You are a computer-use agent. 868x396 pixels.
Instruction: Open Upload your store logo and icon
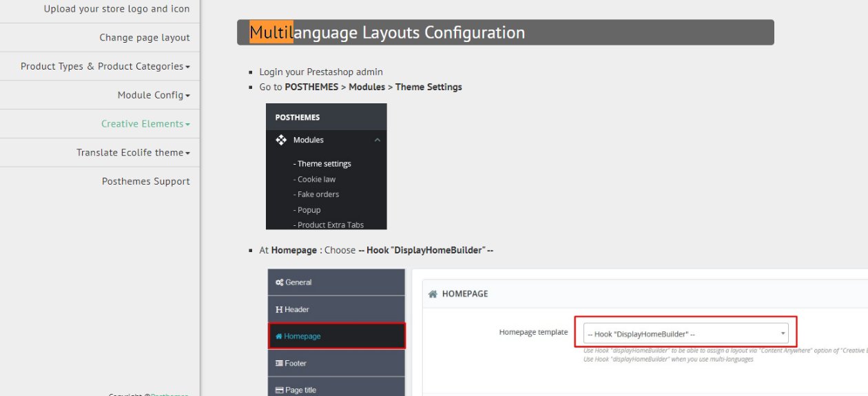(116, 9)
